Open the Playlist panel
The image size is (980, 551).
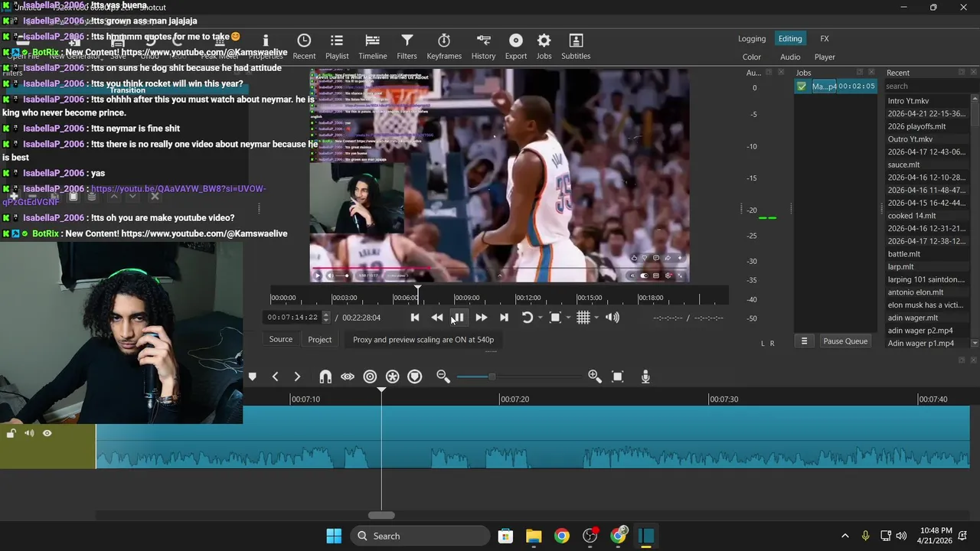pos(337,46)
